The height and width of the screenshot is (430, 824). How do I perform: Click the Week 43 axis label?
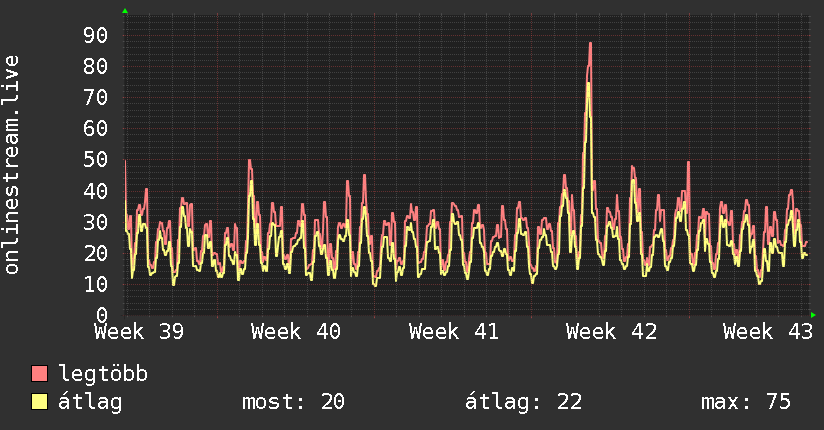(768, 332)
